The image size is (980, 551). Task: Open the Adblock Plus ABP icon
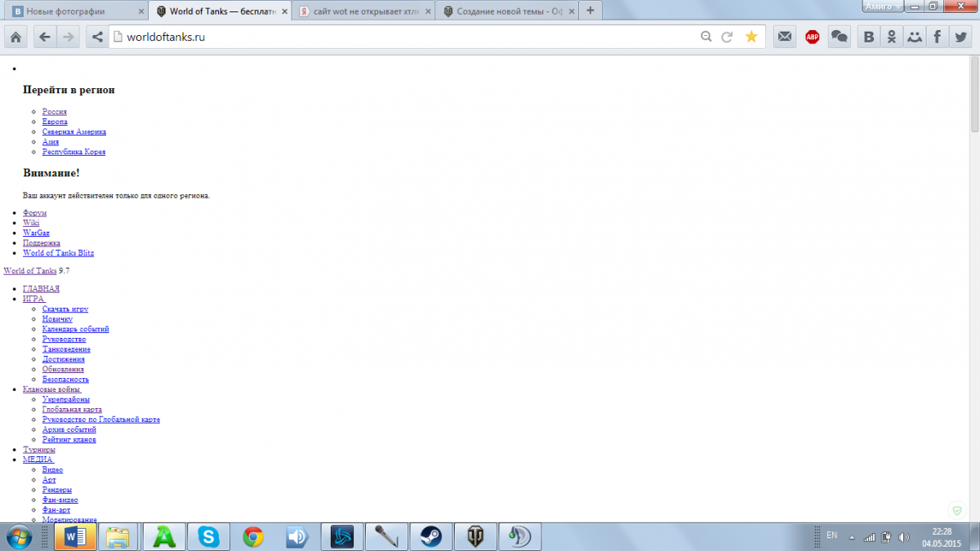click(x=812, y=37)
